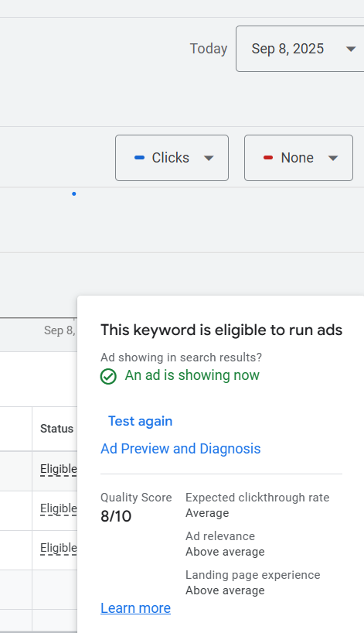Click the green ad showing checkmark icon
364x633 pixels.
(x=108, y=376)
